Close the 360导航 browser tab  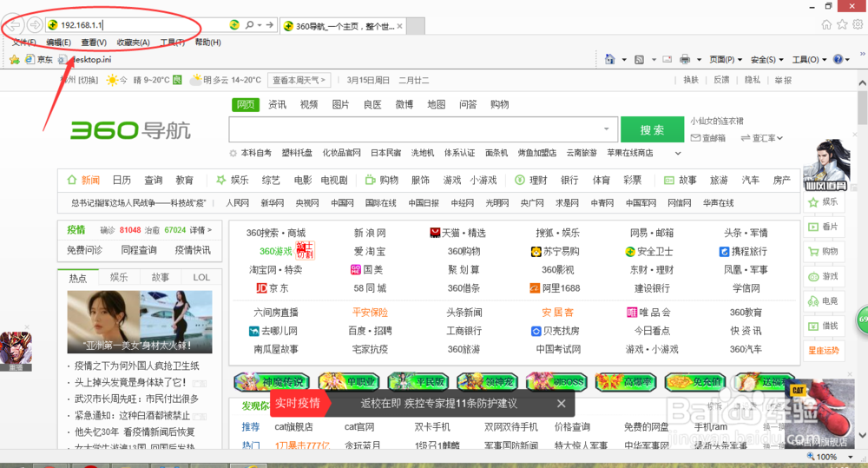399,26
